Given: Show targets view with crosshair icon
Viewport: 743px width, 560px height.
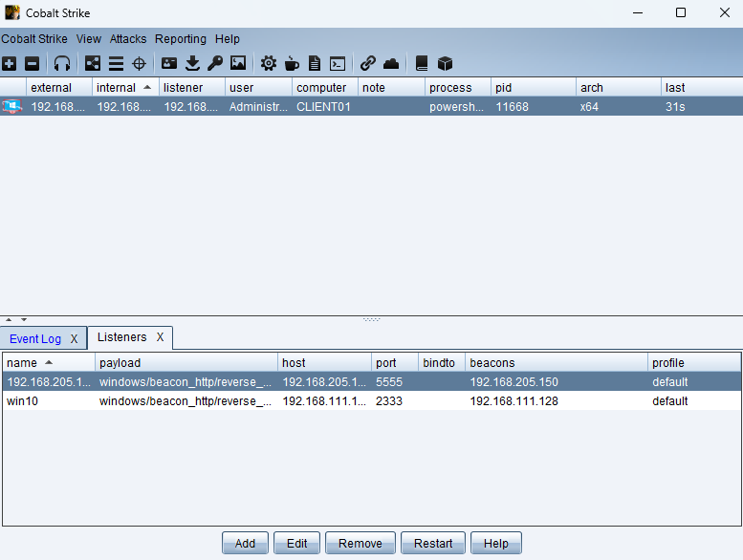Looking at the screenshot, I should click(139, 63).
